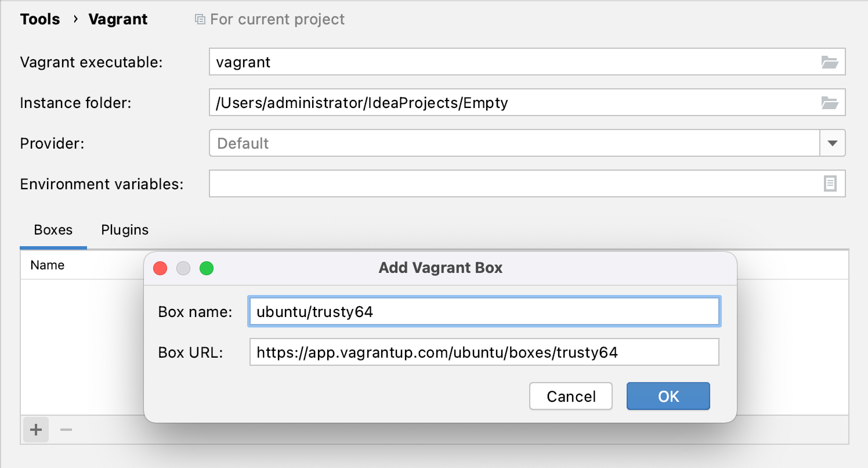Click the yellow minimize button on the dialog

click(x=183, y=268)
